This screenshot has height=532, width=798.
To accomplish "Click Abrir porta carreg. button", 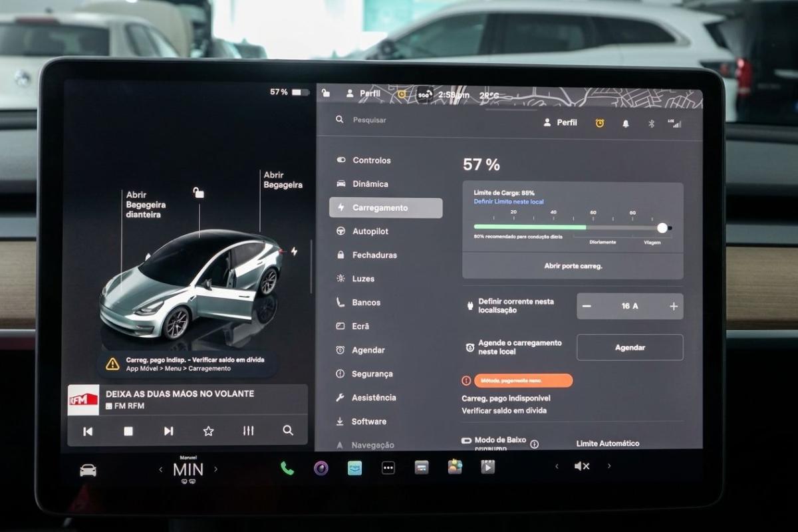I will tap(573, 266).
